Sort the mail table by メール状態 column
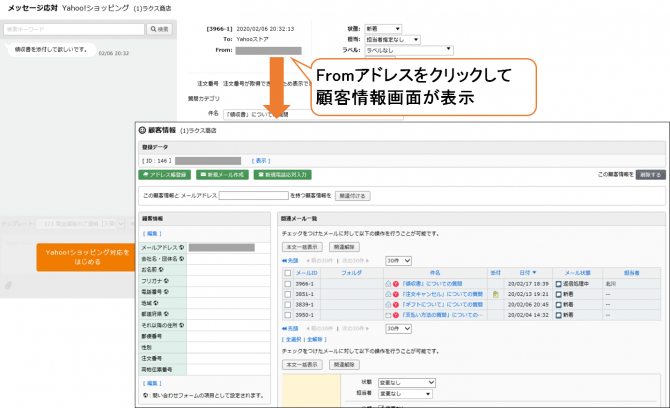The height and width of the screenshot is (408, 670). point(577,273)
